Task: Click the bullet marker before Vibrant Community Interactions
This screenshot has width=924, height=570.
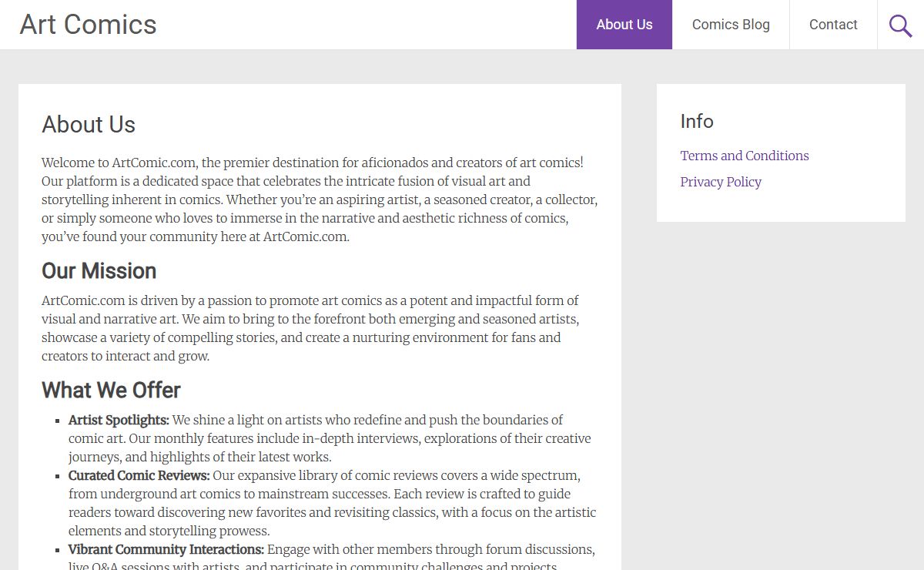Action: pos(58,550)
